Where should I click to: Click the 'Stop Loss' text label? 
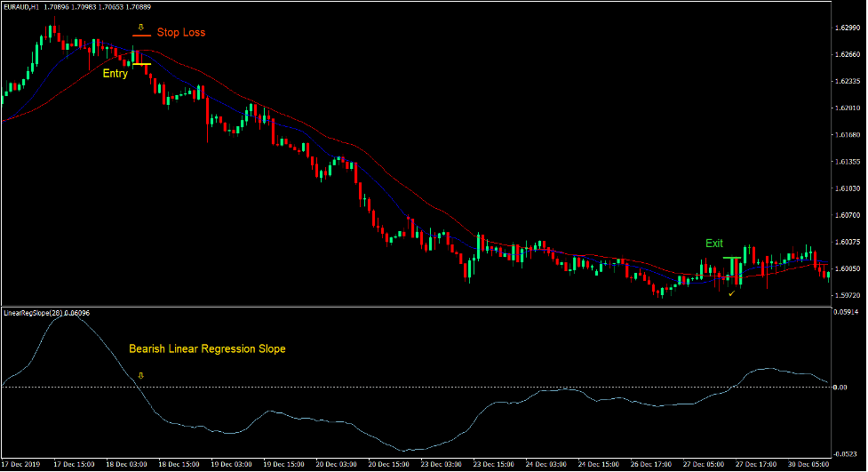tap(181, 33)
